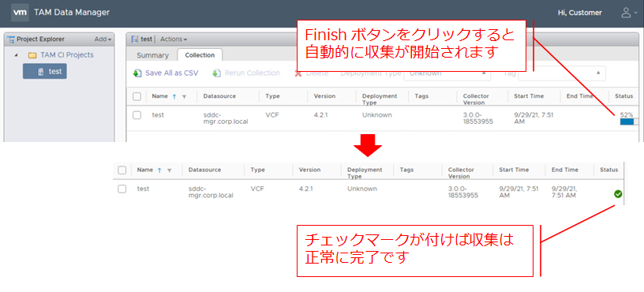Click the Name sort arrow, upper table
This screenshot has width=644, height=292.
tap(174, 96)
